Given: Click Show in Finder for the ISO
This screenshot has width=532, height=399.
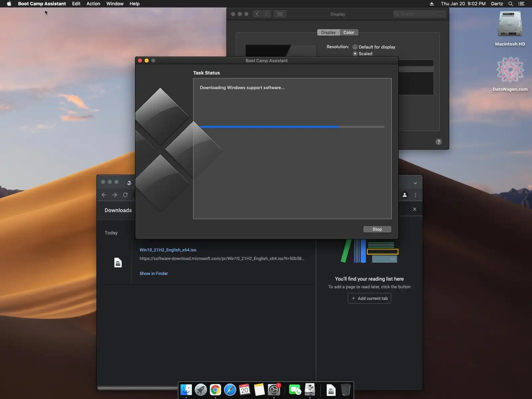Looking at the screenshot, I should click(154, 273).
